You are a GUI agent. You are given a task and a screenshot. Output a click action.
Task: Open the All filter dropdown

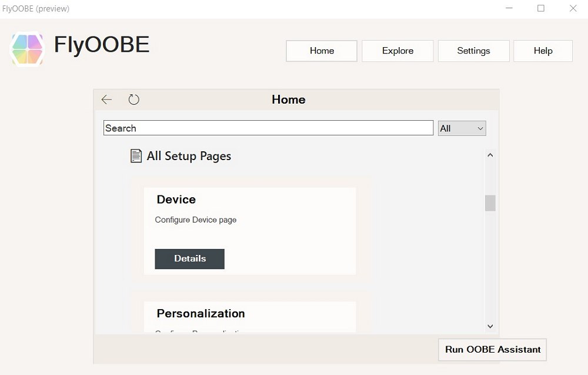click(x=462, y=128)
